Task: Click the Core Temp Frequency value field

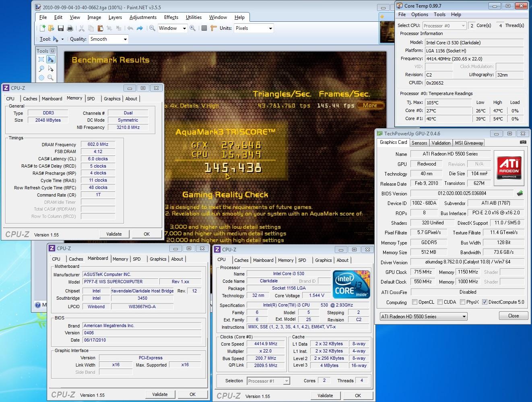Action: point(474,59)
